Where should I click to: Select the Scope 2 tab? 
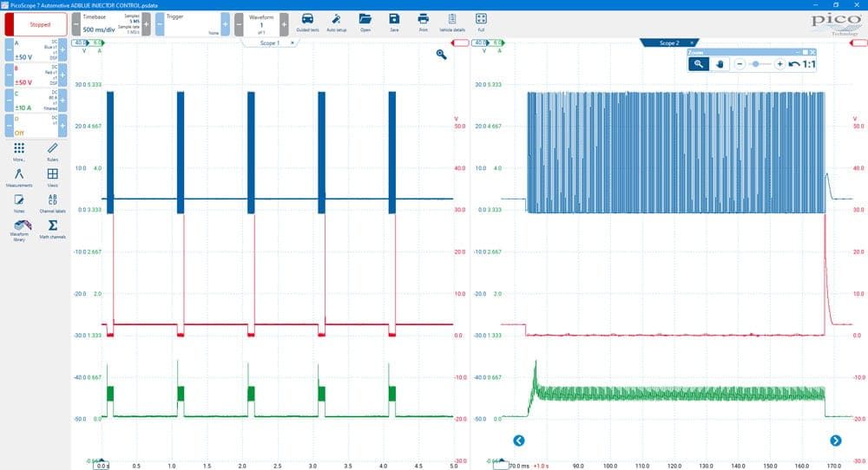click(x=668, y=42)
